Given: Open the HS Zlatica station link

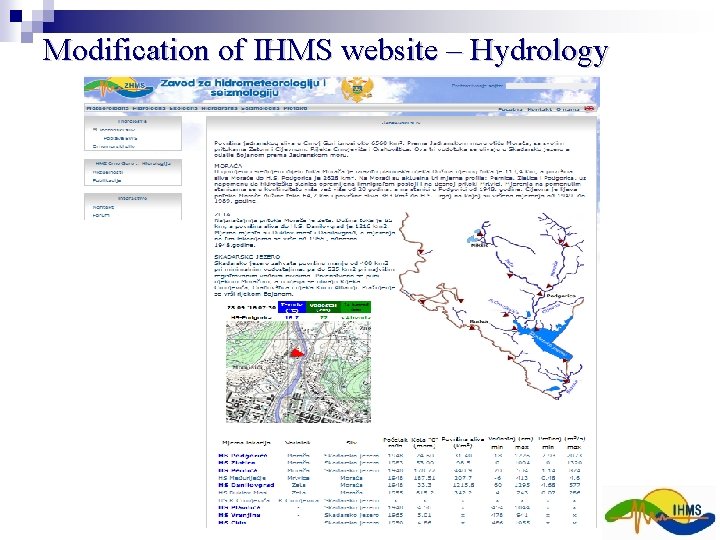Looking at the screenshot, I should [x=237, y=463].
